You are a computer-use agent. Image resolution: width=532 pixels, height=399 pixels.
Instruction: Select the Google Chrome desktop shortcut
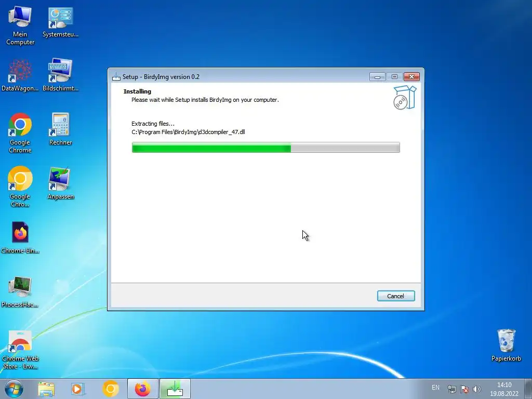tap(20, 133)
